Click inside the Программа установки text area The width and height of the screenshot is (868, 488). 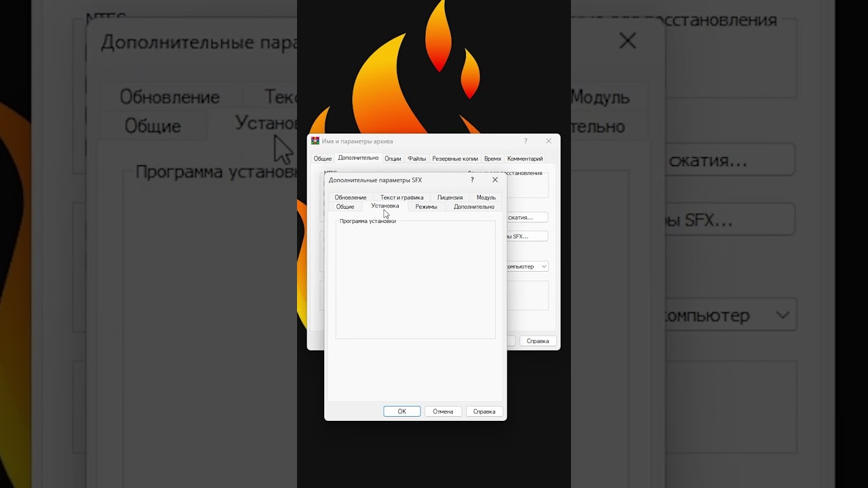tap(415, 281)
